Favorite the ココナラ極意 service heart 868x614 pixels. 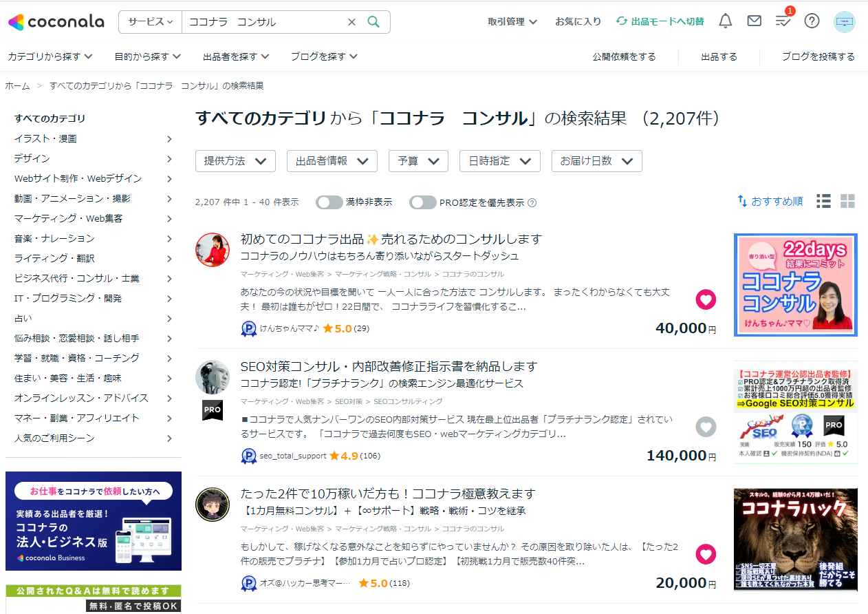tap(706, 554)
